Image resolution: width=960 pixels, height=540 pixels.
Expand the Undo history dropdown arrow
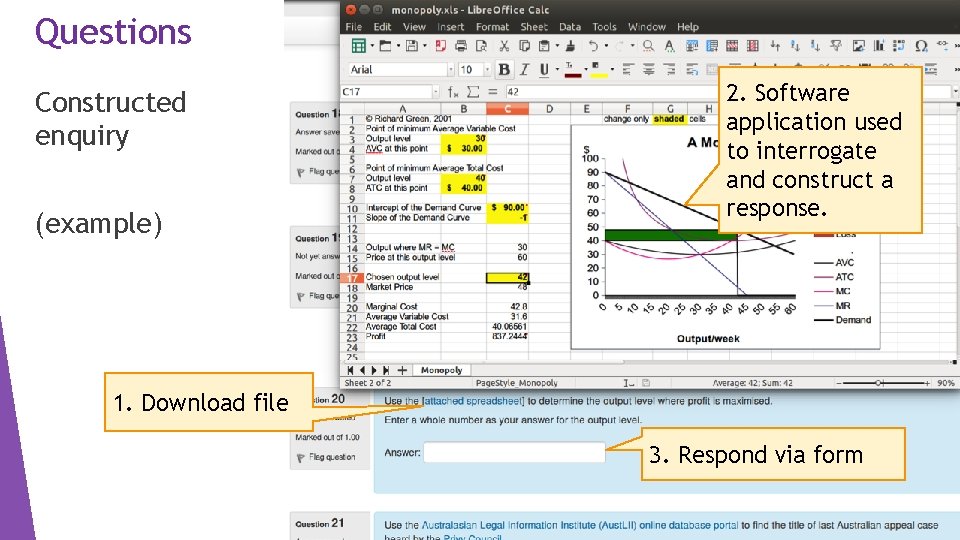[x=606, y=46]
